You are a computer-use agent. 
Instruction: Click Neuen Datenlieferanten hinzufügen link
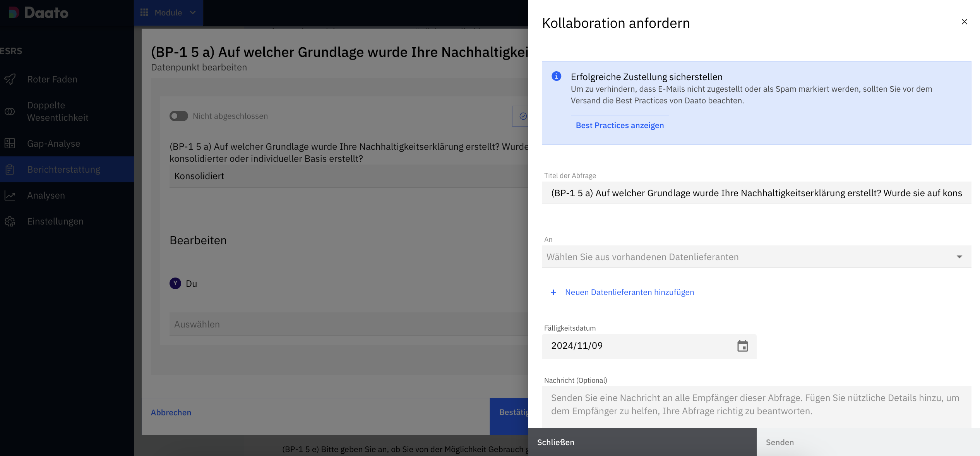629,292
